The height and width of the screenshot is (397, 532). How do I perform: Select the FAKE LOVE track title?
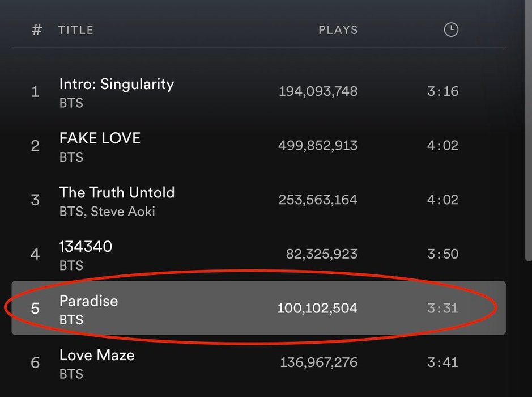tap(100, 138)
